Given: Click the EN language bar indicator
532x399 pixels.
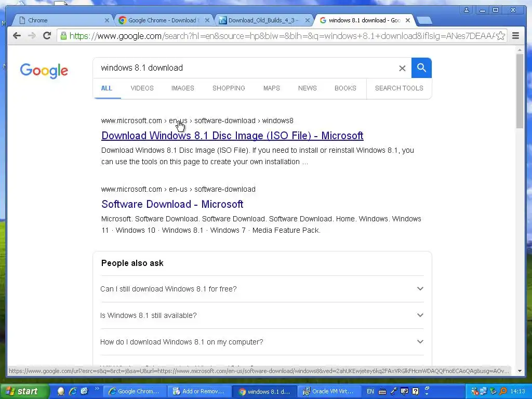Looking at the screenshot, I should point(370,391).
